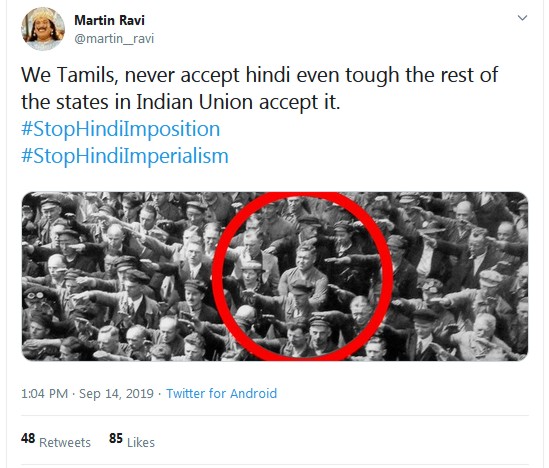Open the #StopHindiImposition hashtag
This screenshot has height=468, width=549.
[x=120, y=129]
